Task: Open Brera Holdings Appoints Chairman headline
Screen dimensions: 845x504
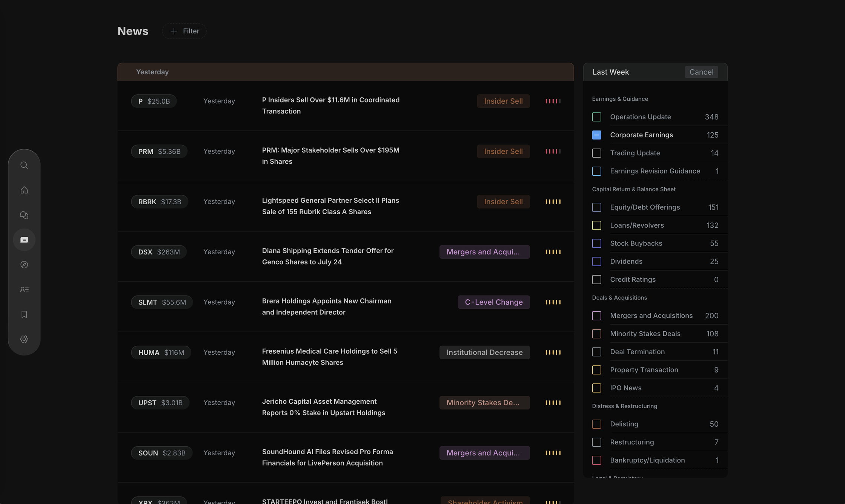Action: (327, 307)
